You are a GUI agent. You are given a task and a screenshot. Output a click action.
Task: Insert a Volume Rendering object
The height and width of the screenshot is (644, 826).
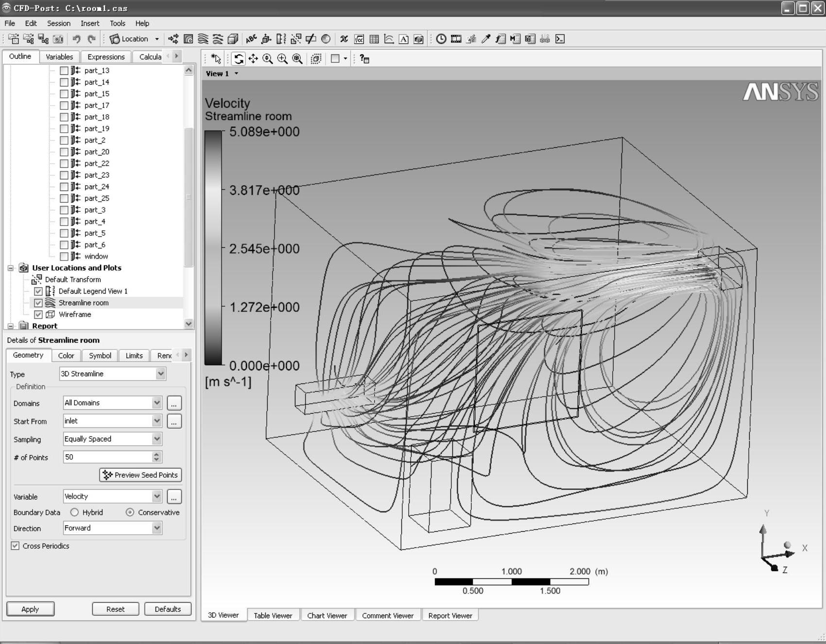pos(233,39)
